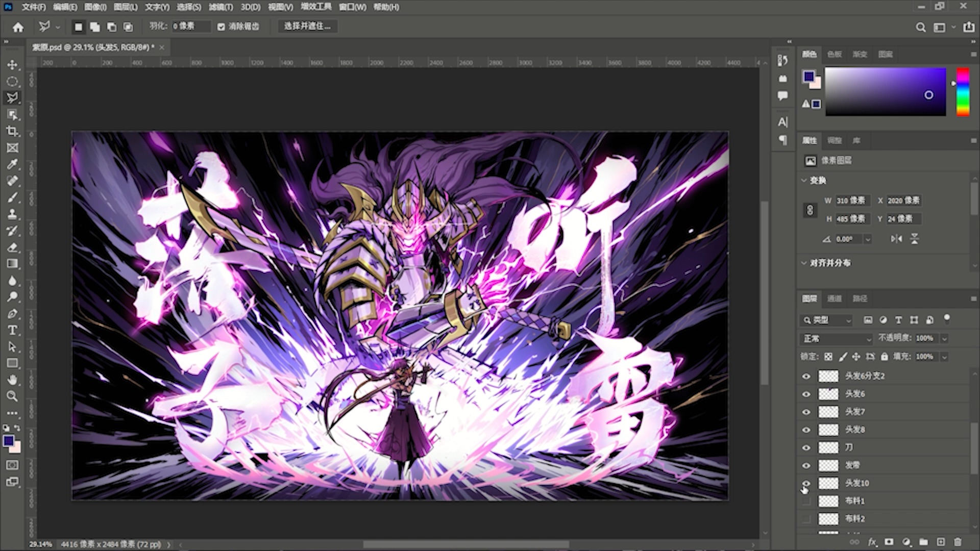
Task: Select the Pen tool
Action: [x=12, y=314]
